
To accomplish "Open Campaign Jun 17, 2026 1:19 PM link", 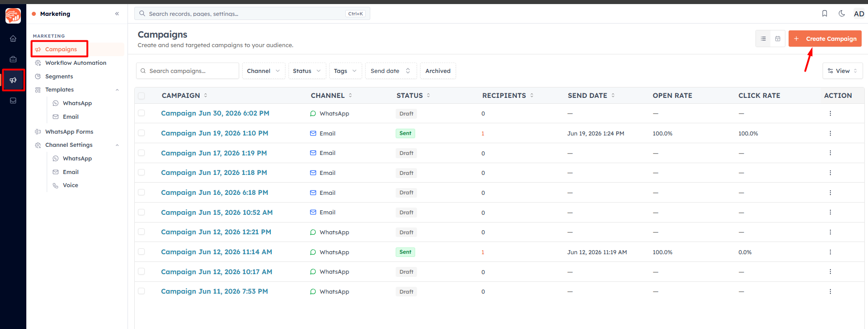I will coord(214,153).
